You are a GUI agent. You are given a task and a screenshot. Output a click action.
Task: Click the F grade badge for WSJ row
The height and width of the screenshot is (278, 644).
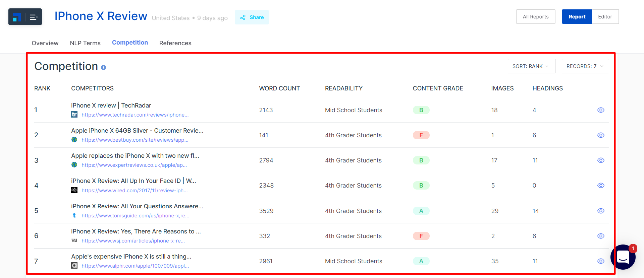click(421, 236)
